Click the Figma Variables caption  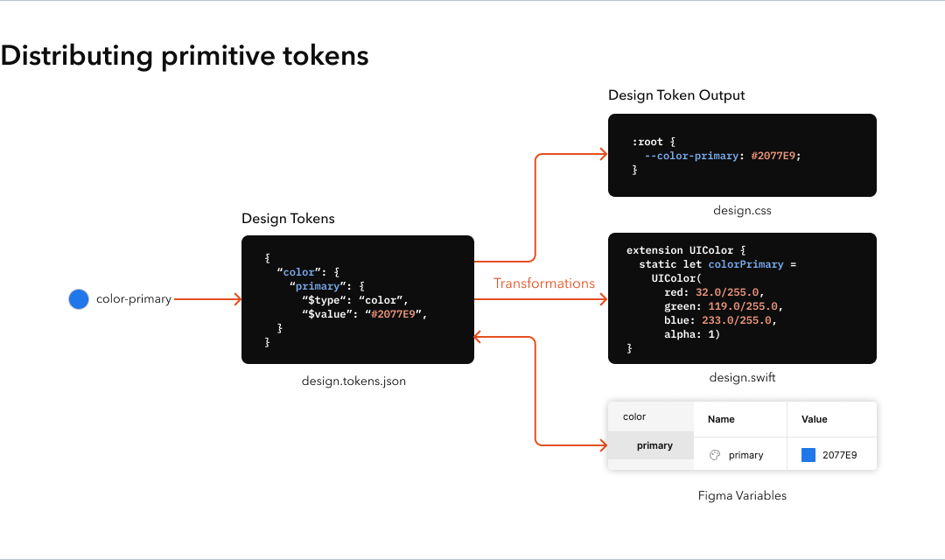pyautogui.click(x=742, y=495)
